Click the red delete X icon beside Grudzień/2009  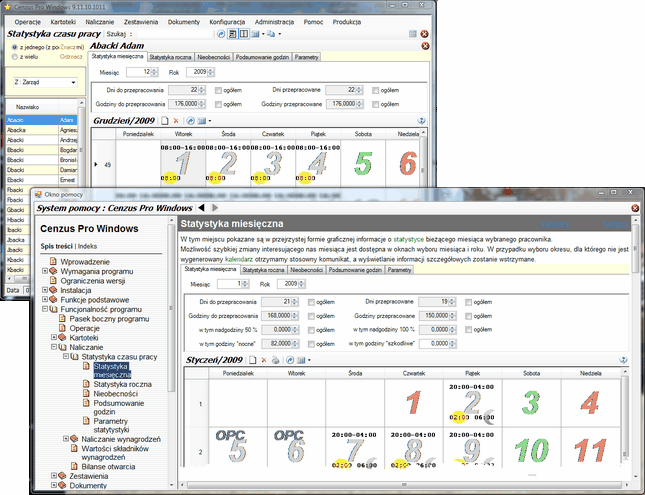pyautogui.click(x=175, y=121)
